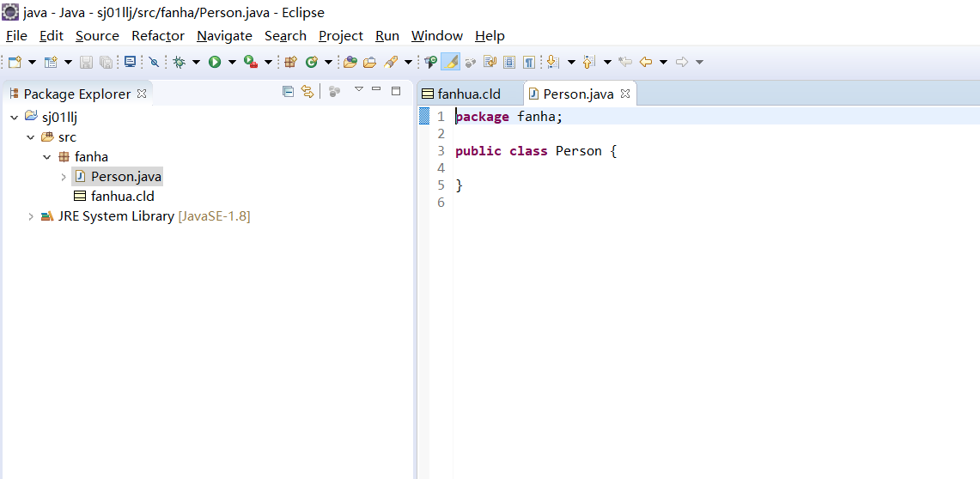Click the Open Task folder icon
This screenshot has width=980, height=479.
[370, 62]
